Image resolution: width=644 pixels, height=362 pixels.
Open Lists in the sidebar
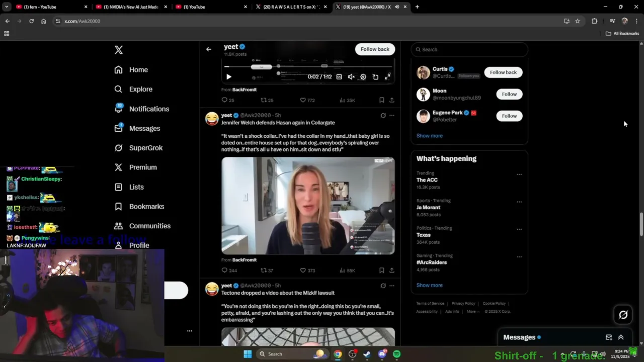pyautogui.click(x=129, y=187)
